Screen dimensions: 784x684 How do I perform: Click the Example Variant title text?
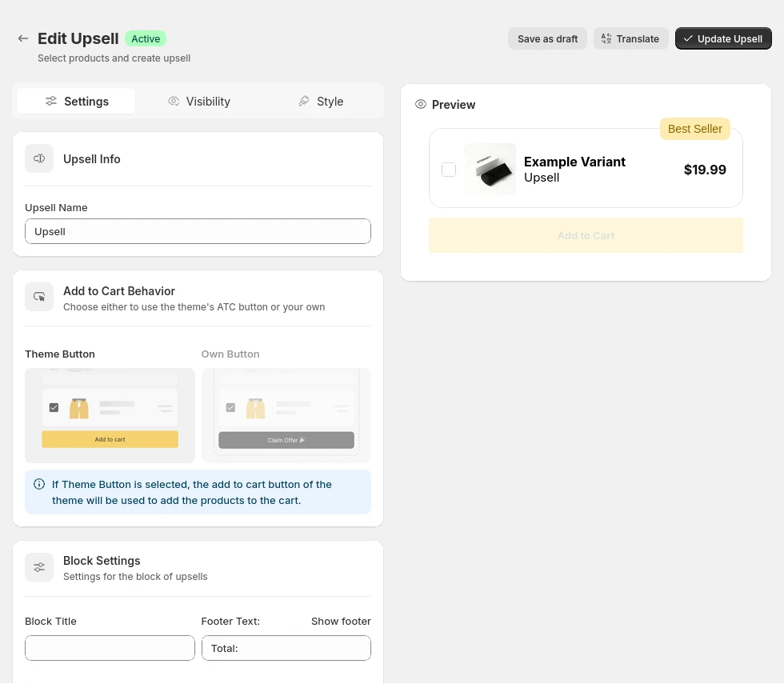[x=574, y=162]
